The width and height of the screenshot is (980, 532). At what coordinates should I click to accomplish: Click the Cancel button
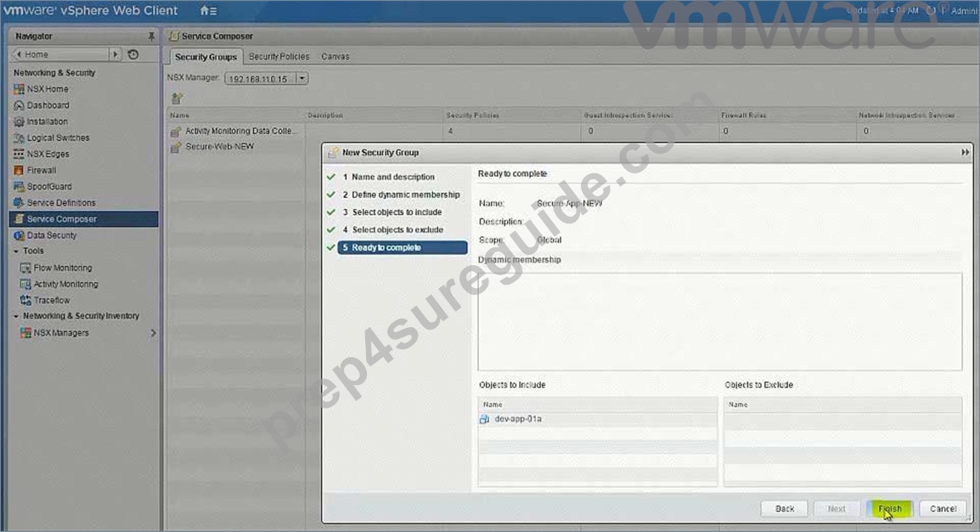943,509
